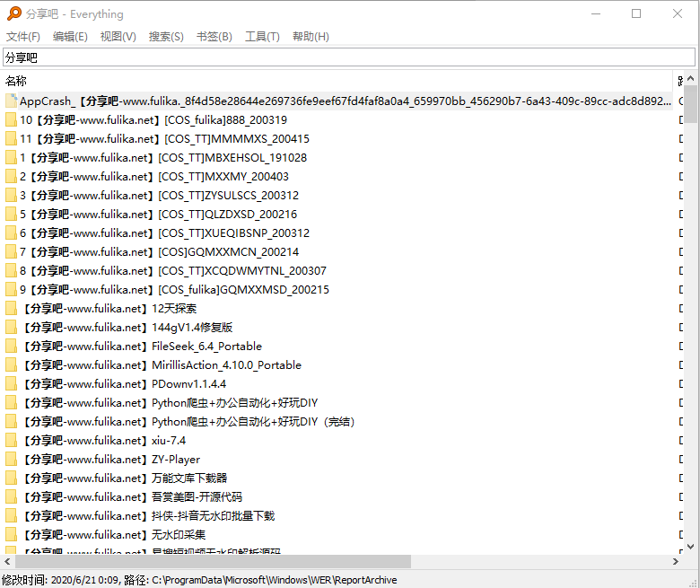Click the search box containing 分享吧
The height and width of the screenshot is (588, 700).
click(349, 57)
